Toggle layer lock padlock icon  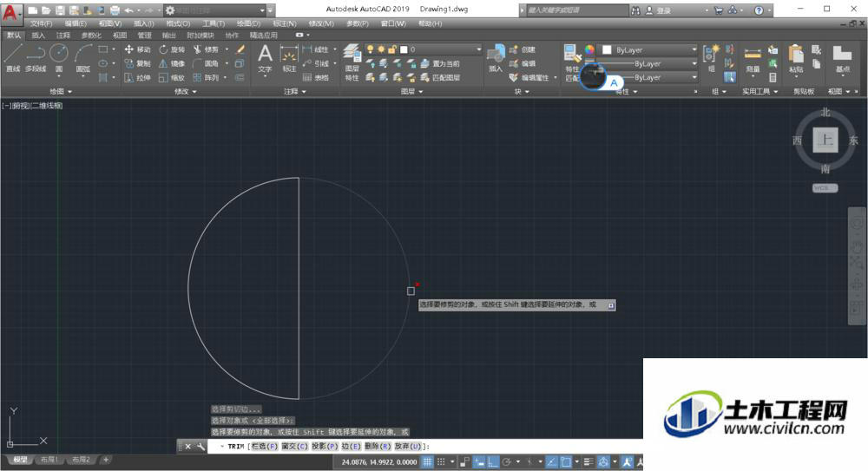click(x=392, y=49)
